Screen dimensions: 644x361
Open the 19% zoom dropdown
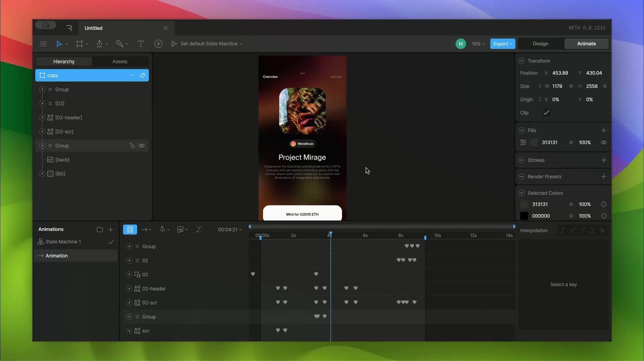(x=478, y=44)
